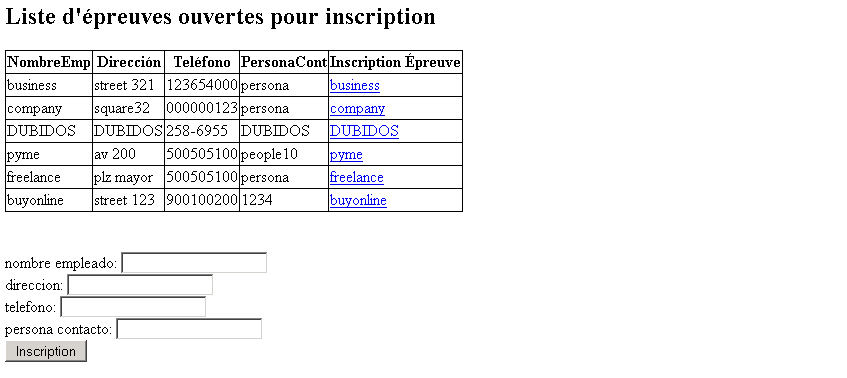Image resolution: width=847 pixels, height=378 pixels.
Task: Open the company inscription link
Action: point(357,109)
